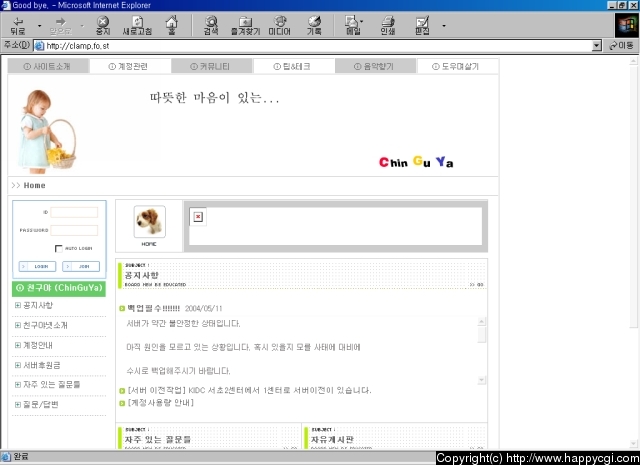640x465 pixels.
Task: Click the 서버가 약간 불안정한 상태입니다 text line
Action: [x=183, y=324]
